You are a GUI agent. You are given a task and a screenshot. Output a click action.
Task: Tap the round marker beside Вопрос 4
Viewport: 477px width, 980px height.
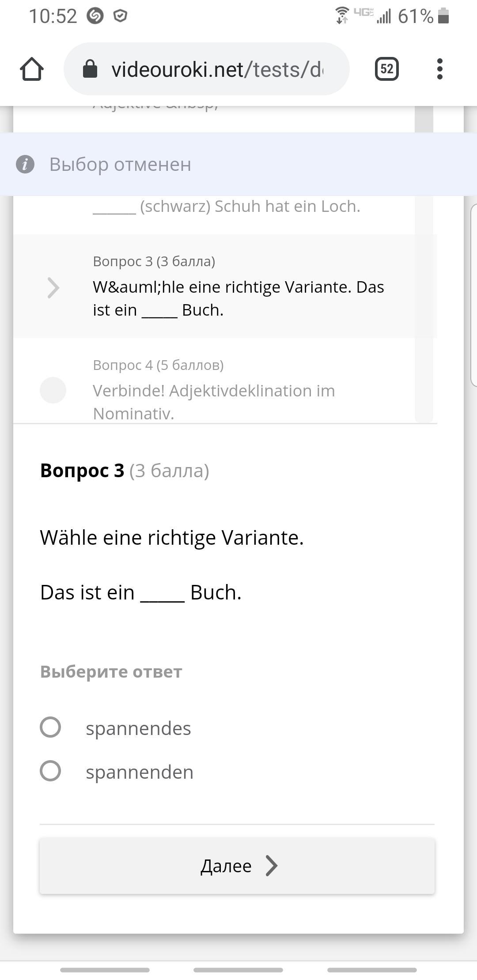53,390
